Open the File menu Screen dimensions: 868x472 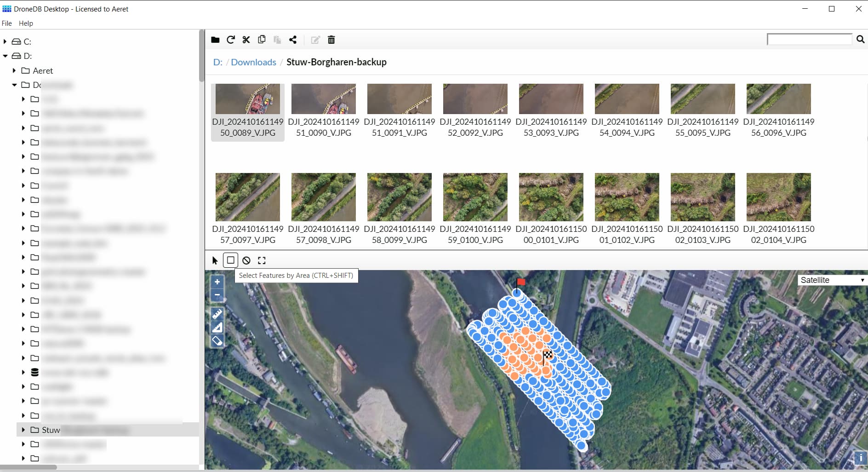[x=7, y=23]
